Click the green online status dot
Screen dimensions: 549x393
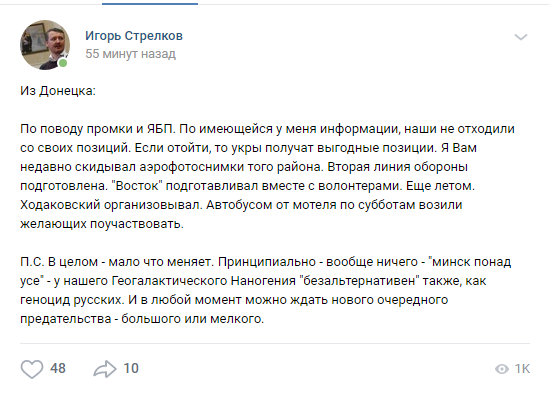pyautogui.click(x=63, y=63)
